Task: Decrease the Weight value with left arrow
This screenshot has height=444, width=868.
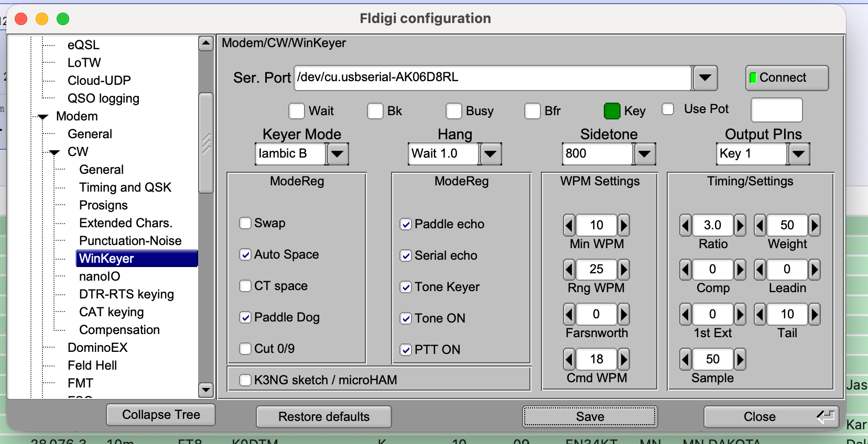Action: coord(760,225)
